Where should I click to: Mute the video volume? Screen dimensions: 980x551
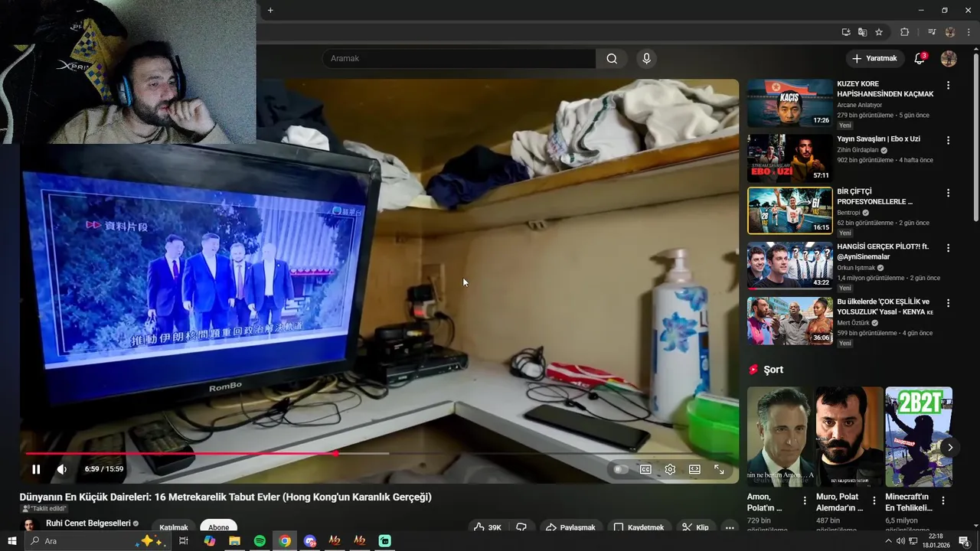[x=62, y=469]
